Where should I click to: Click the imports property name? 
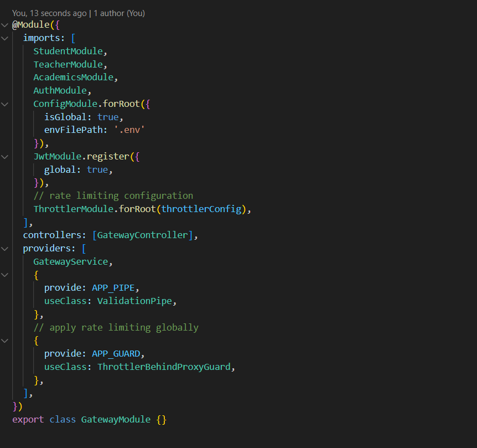tap(42, 38)
